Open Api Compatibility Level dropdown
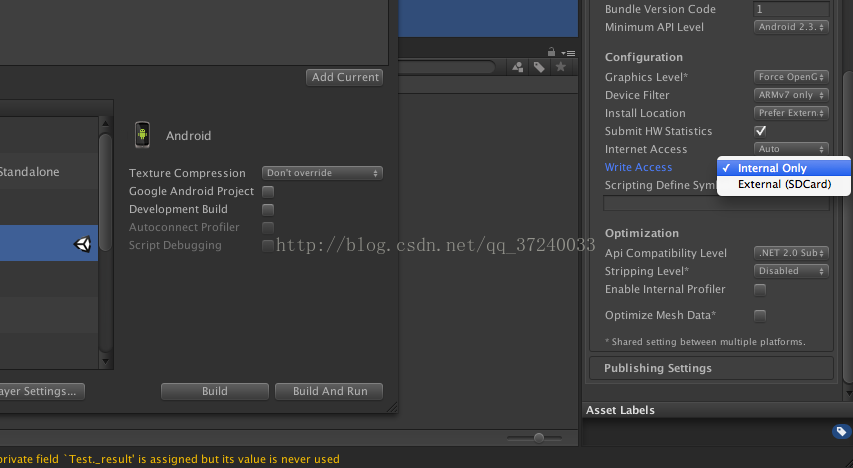Screen dimensions: 853x468 coord(791,253)
